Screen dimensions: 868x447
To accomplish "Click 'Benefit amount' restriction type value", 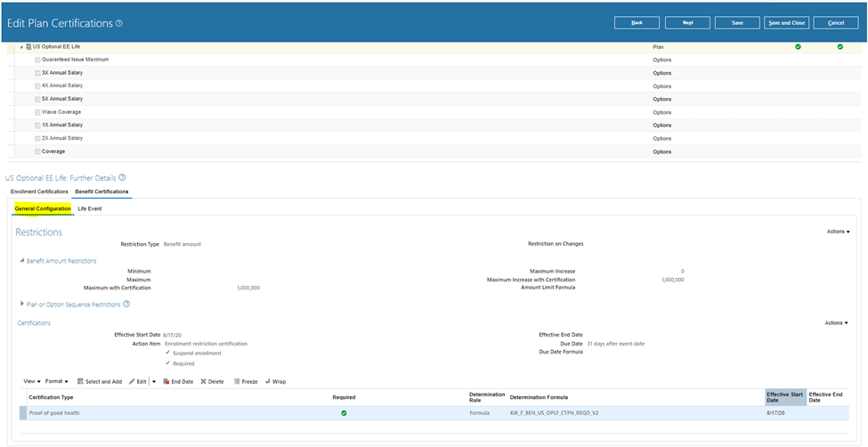I will point(183,244).
